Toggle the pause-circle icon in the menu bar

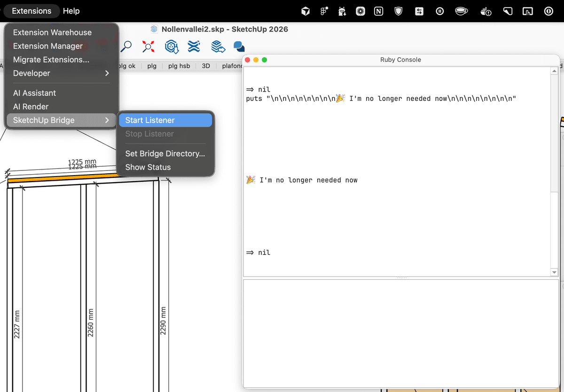click(x=439, y=10)
